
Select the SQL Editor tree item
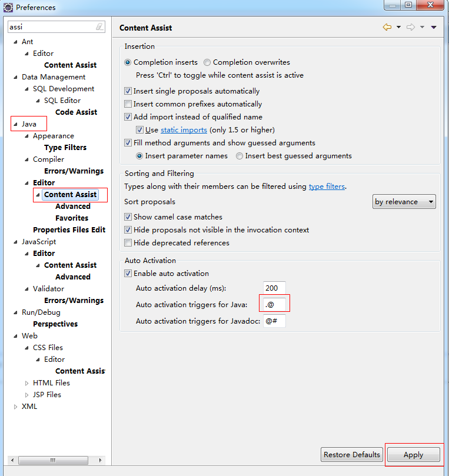pyautogui.click(x=62, y=101)
